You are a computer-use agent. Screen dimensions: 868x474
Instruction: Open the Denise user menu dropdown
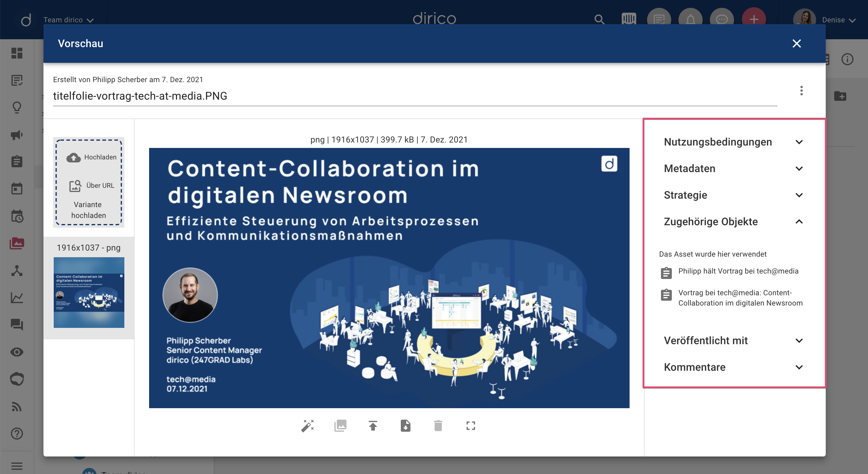(839, 20)
